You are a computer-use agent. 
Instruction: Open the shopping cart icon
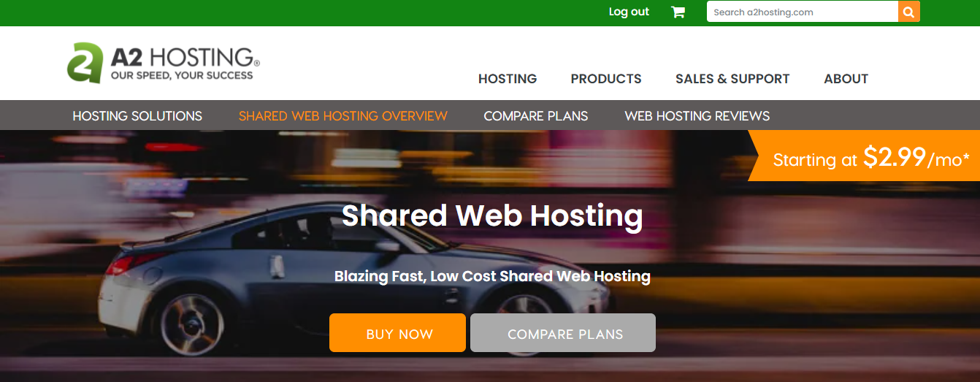point(678,12)
